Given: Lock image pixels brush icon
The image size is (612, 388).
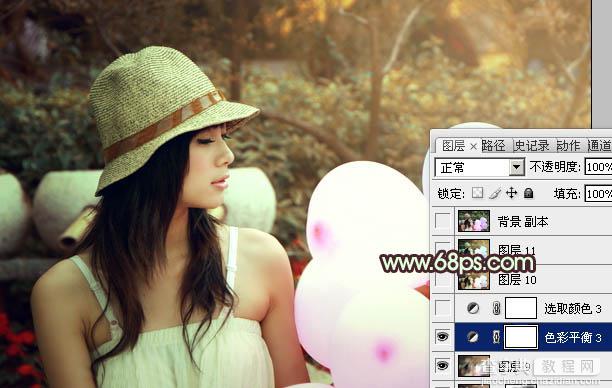Looking at the screenshot, I should (x=495, y=193).
